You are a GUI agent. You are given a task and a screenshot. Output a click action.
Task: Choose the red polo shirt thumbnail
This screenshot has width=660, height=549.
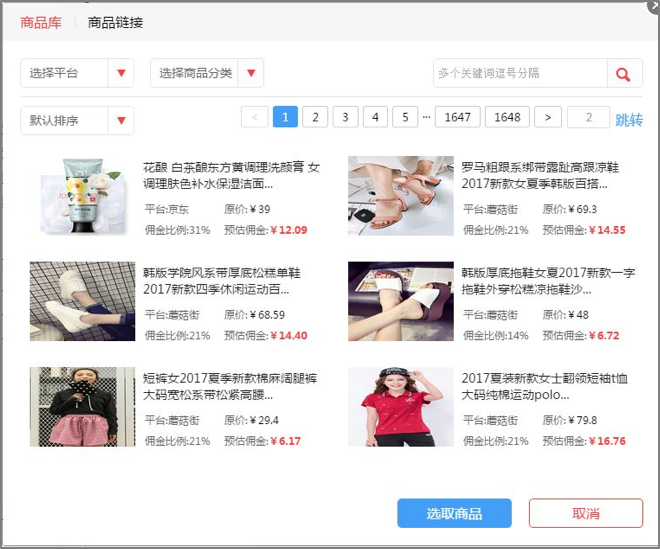click(x=400, y=406)
